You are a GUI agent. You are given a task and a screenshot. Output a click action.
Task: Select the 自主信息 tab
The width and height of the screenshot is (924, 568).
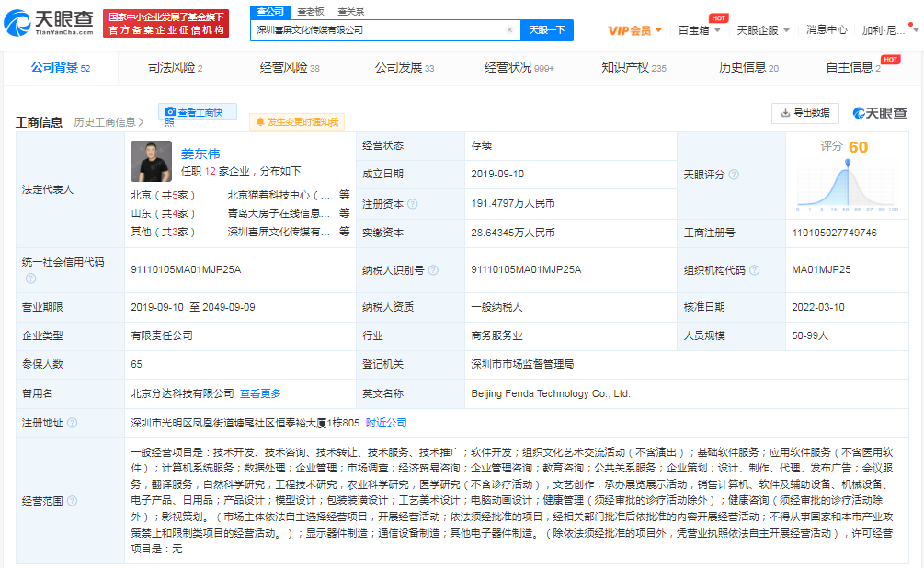(x=853, y=68)
